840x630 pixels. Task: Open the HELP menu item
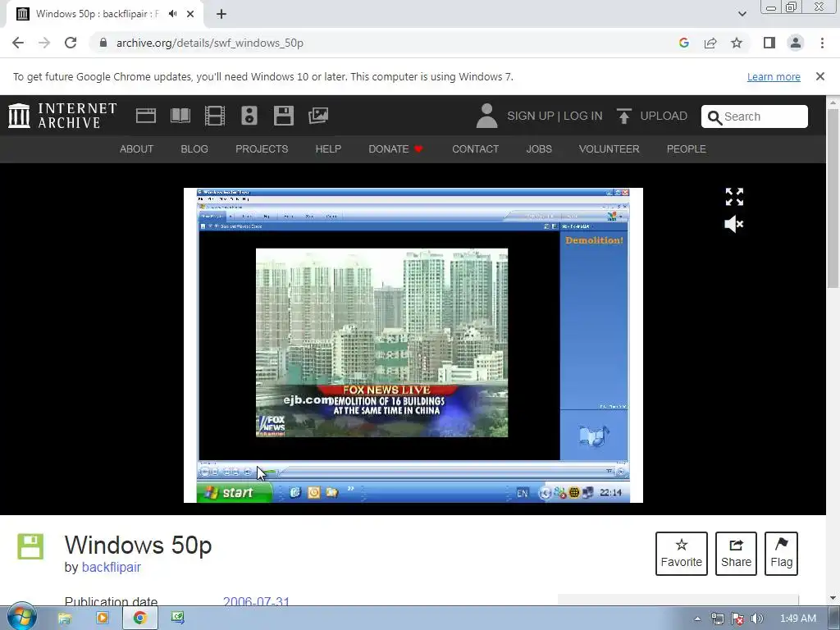point(328,149)
